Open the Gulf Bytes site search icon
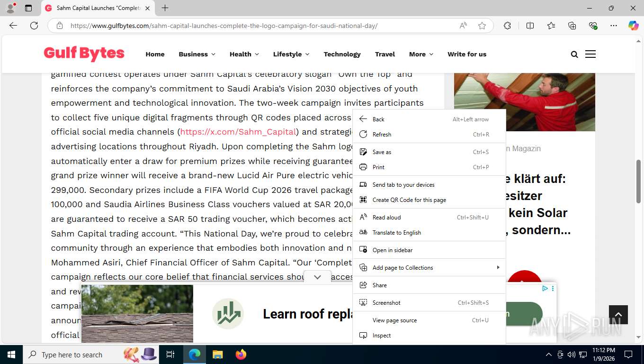Viewport: 644px width, 364px height. click(574, 54)
